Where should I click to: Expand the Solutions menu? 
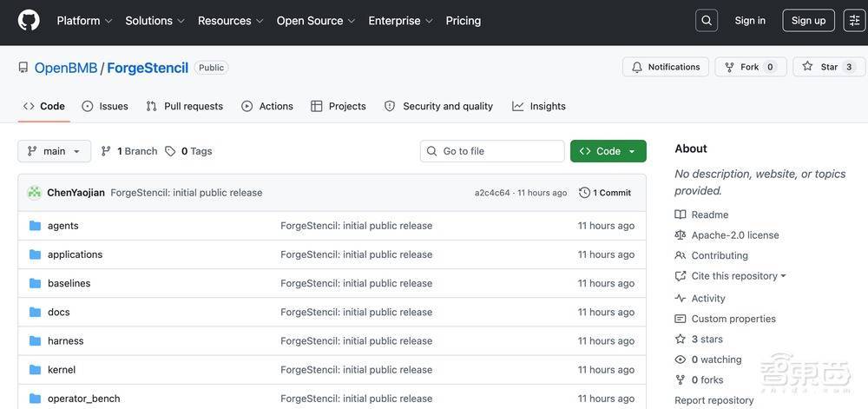[155, 21]
